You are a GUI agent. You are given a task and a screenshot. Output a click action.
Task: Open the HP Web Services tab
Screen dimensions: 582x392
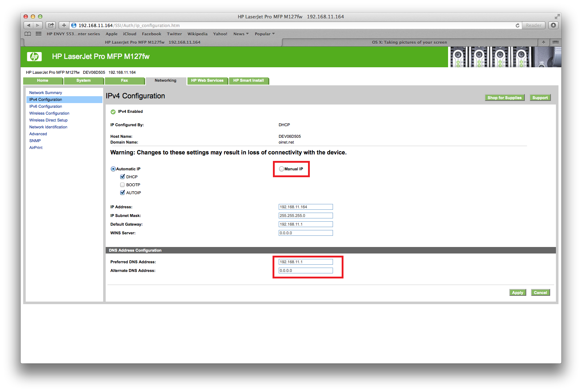pyautogui.click(x=207, y=81)
